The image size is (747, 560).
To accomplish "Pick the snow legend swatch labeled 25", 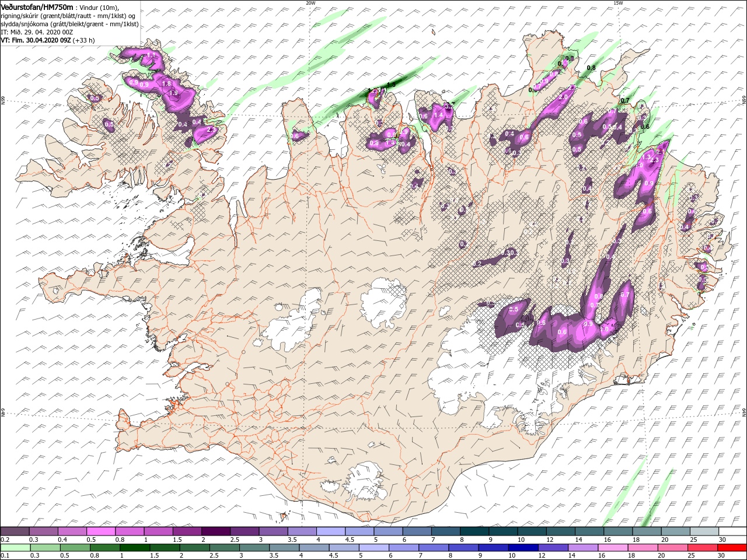I will pos(704,531).
